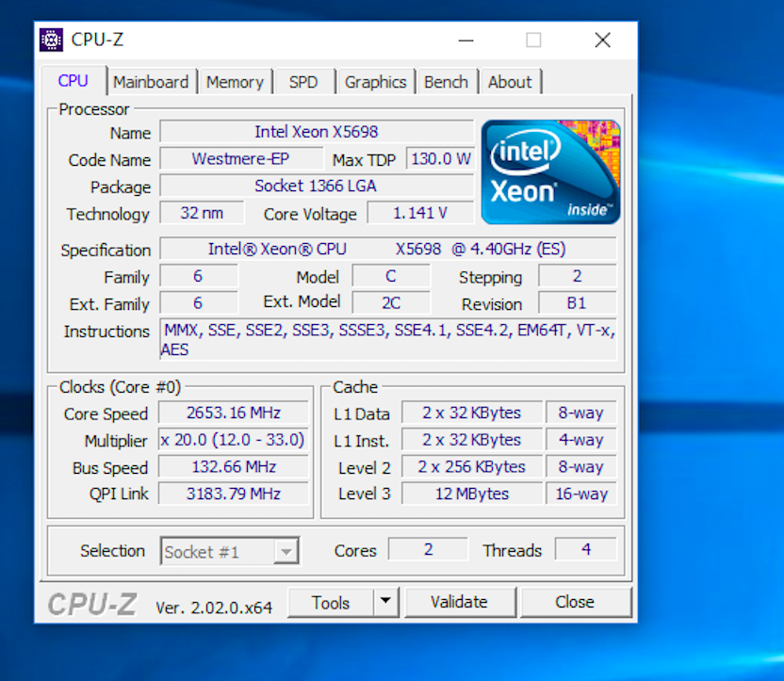Click the Ext. Family value field

tap(199, 303)
